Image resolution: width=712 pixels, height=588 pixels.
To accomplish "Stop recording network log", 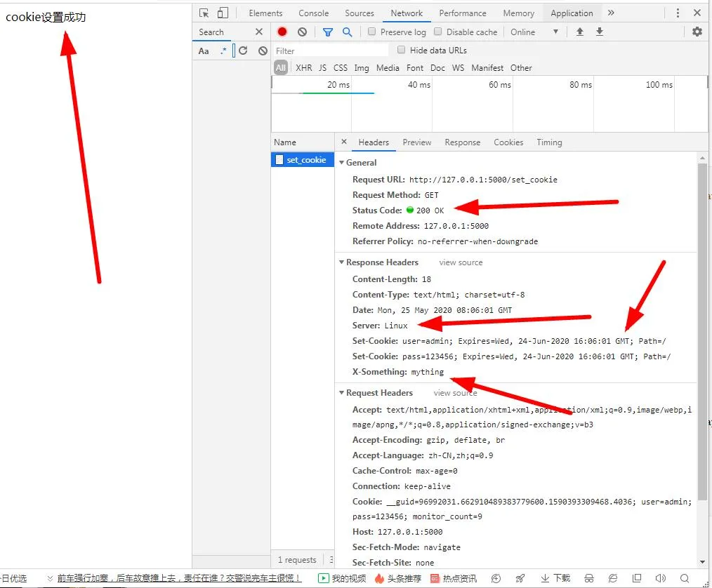I will coord(282,32).
